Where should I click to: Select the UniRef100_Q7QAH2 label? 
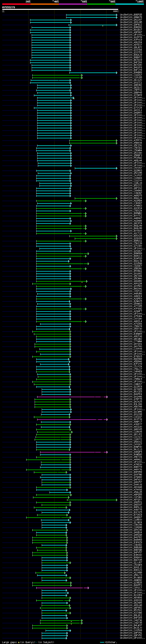click(131, 477)
